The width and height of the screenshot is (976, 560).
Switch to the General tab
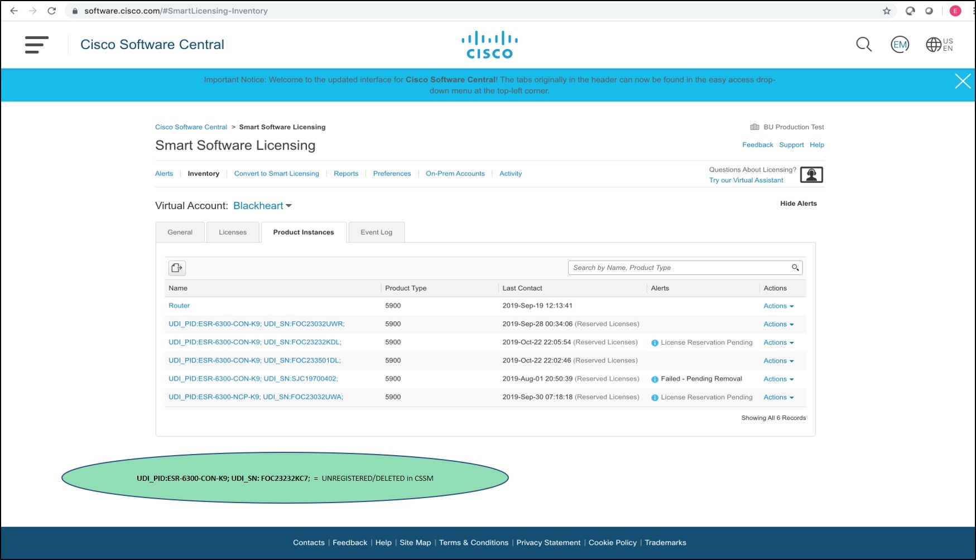[180, 232]
